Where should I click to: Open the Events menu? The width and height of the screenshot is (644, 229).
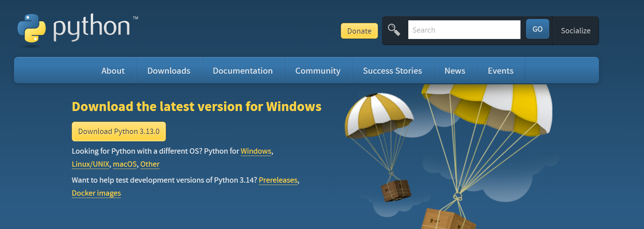point(501,71)
